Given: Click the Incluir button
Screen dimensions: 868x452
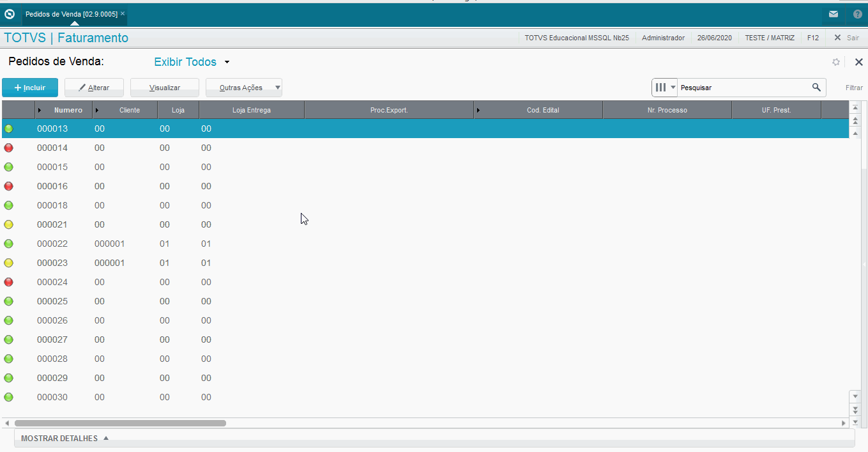Looking at the screenshot, I should pos(30,88).
